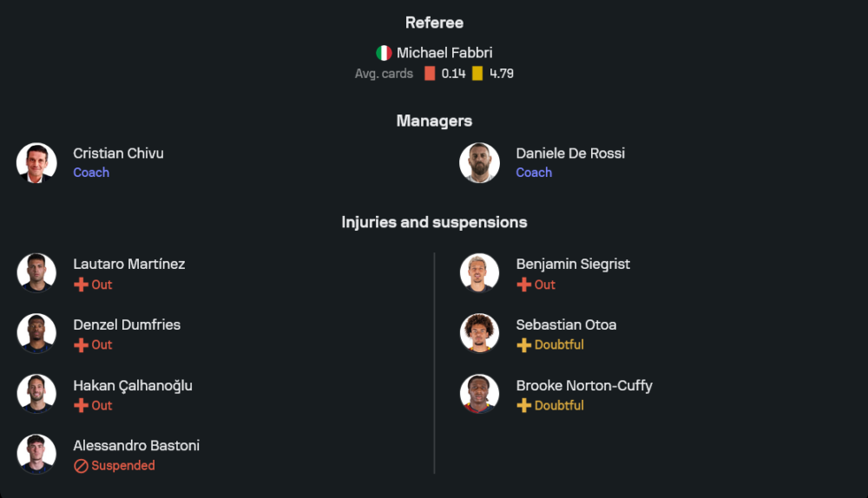The height and width of the screenshot is (498, 868).
Task: Click the suspended icon under Alessandro Bastoni
Action: (x=81, y=466)
